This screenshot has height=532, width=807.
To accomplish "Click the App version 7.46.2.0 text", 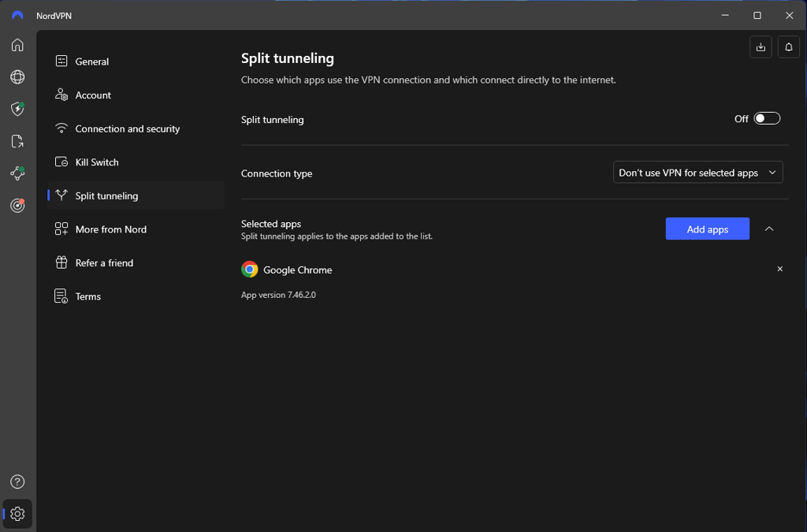I will click(278, 295).
